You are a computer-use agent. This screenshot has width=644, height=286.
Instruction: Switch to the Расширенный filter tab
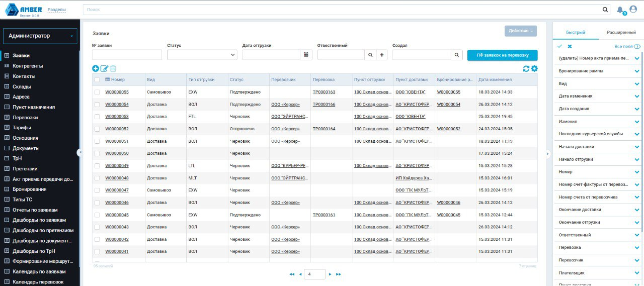[x=621, y=32]
